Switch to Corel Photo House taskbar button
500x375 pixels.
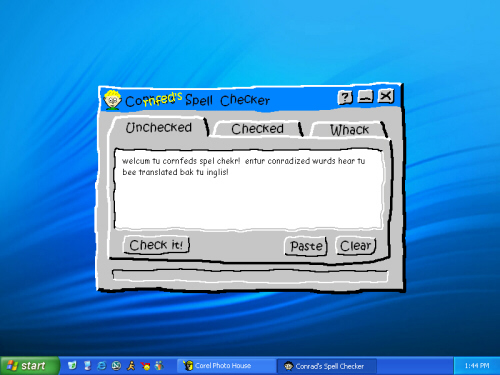pyautogui.click(x=226, y=366)
